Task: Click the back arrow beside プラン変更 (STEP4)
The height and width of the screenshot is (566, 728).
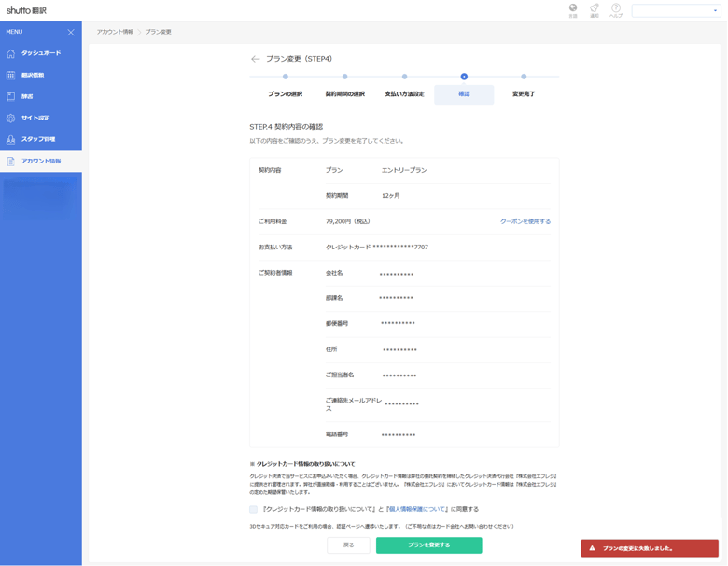Action: click(x=255, y=59)
